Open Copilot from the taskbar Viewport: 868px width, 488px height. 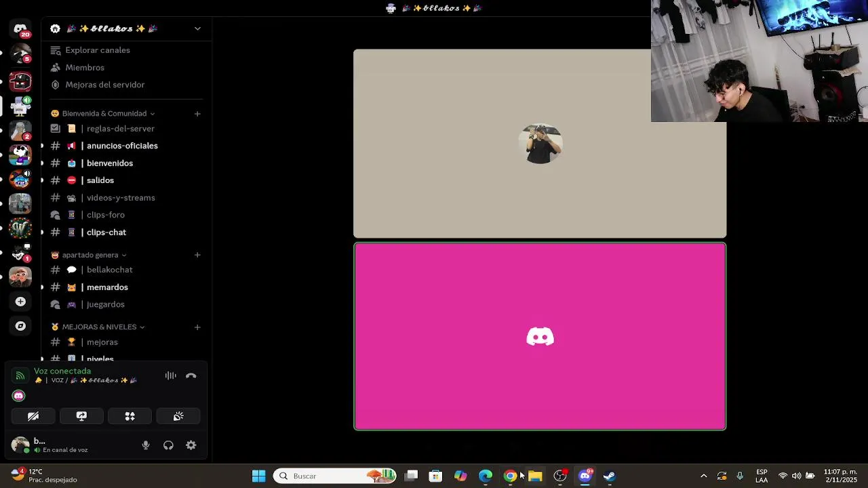point(460,476)
